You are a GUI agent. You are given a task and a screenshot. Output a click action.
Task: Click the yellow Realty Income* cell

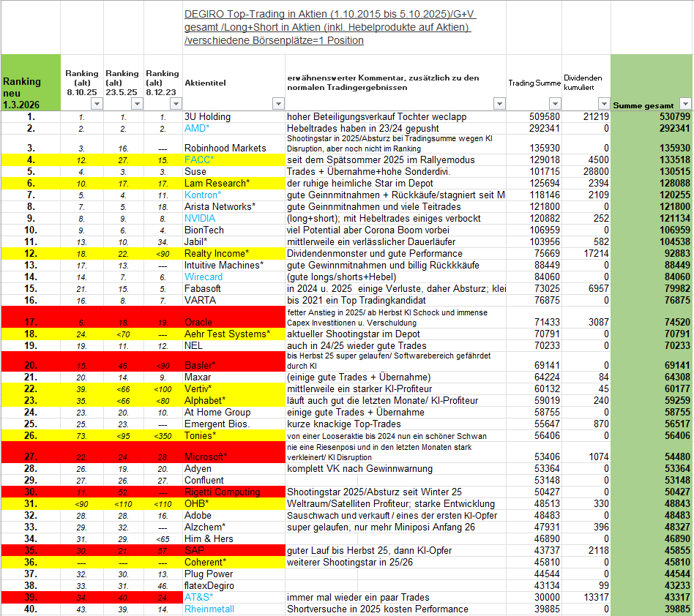[217, 253]
